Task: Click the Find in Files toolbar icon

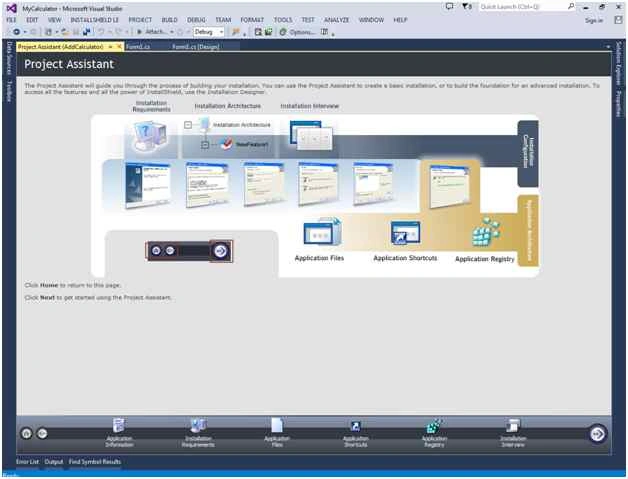Action: pos(236,32)
